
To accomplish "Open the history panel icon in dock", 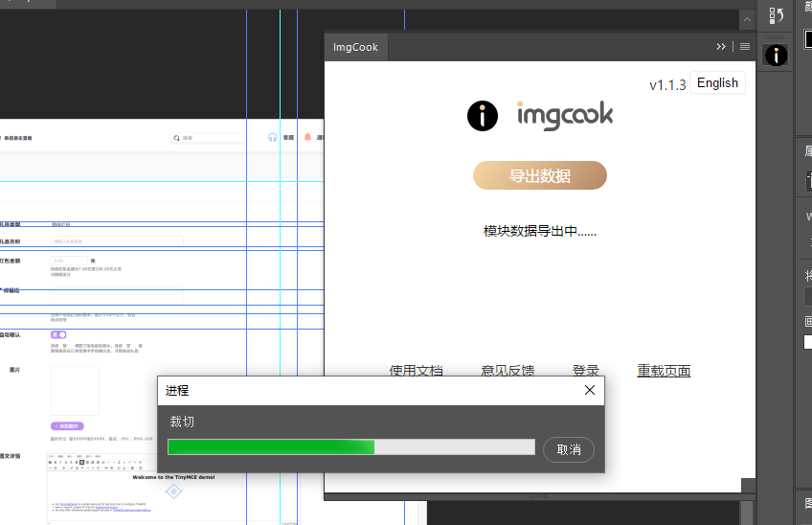I will (776, 15).
